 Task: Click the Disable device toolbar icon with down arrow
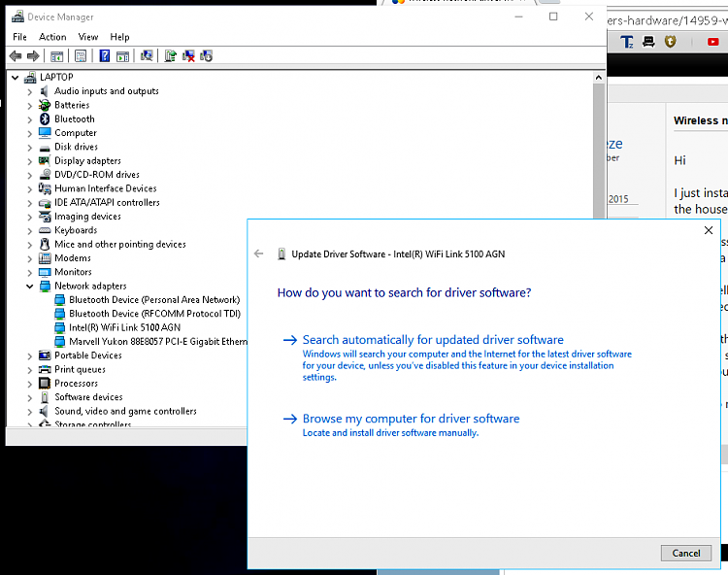[206, 56]
